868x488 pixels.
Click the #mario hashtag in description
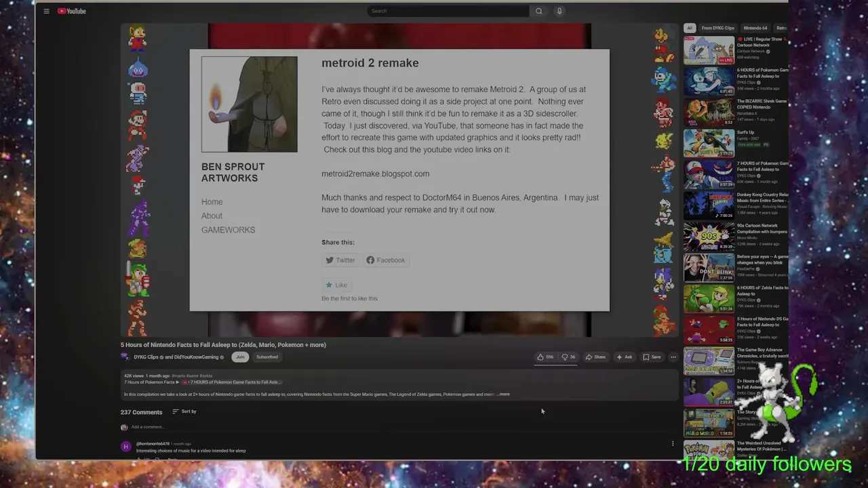pyautogui.click(x=178, y=375)
